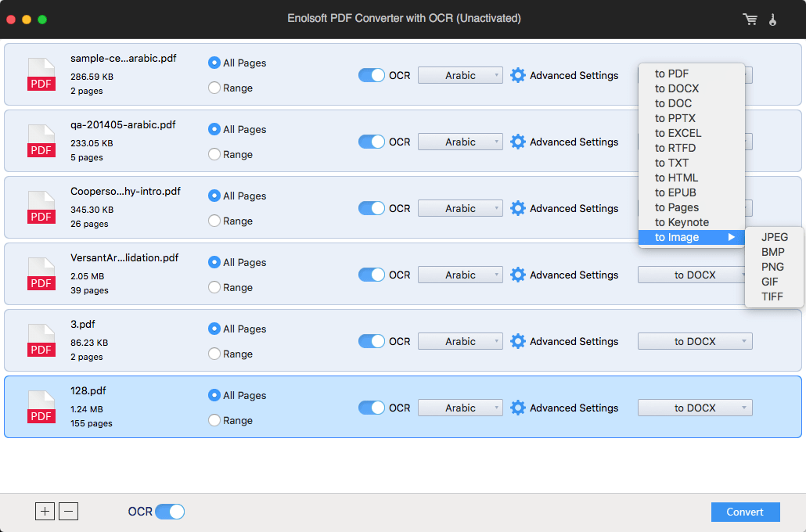Screen dimensions: 806x532
Task: Choose 'to EPUB' from format menu
Action: pos(692,192)
